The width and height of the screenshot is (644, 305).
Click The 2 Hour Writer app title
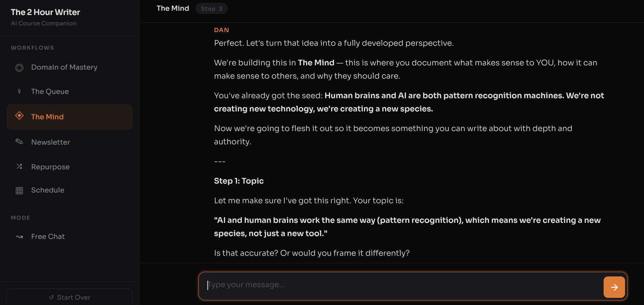coord(45,12)
